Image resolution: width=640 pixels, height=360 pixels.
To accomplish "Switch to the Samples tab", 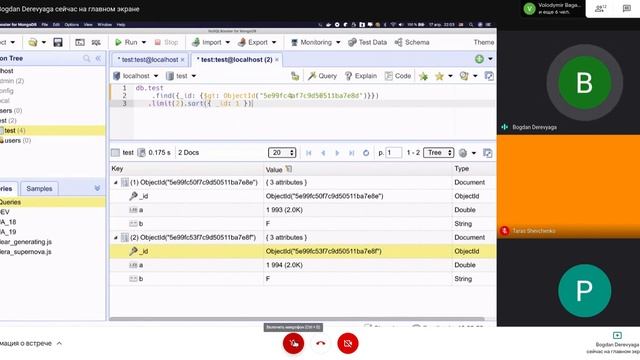I will click(39, 189).
